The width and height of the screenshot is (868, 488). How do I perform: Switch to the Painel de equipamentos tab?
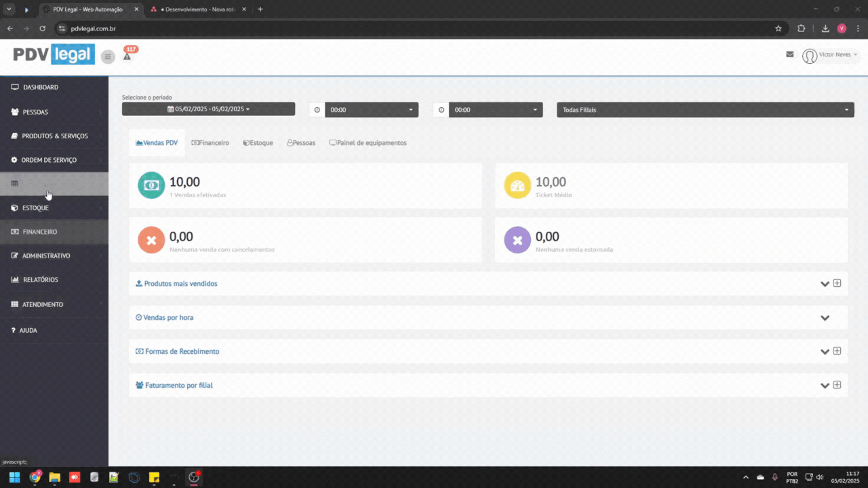(x=368, y=143)
